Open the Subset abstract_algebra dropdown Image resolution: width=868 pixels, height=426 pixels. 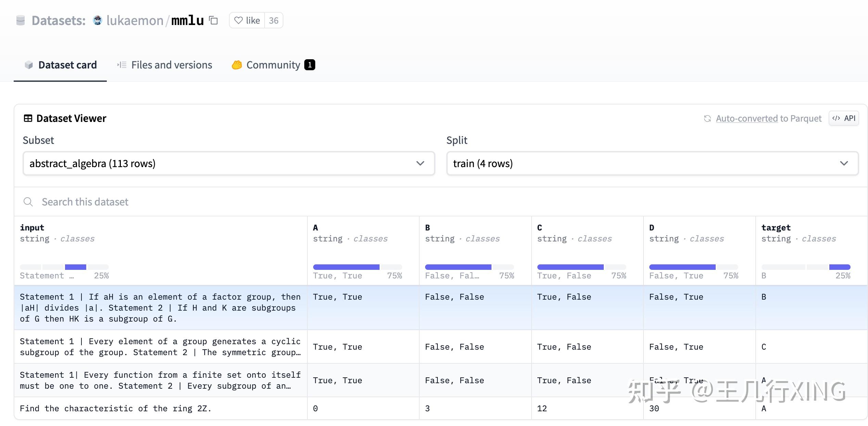pos(229,163)
